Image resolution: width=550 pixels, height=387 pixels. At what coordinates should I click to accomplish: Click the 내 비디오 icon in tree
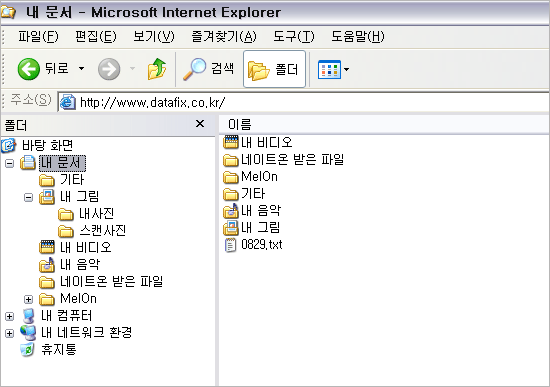pyautogui.click(x=47, y=247)
